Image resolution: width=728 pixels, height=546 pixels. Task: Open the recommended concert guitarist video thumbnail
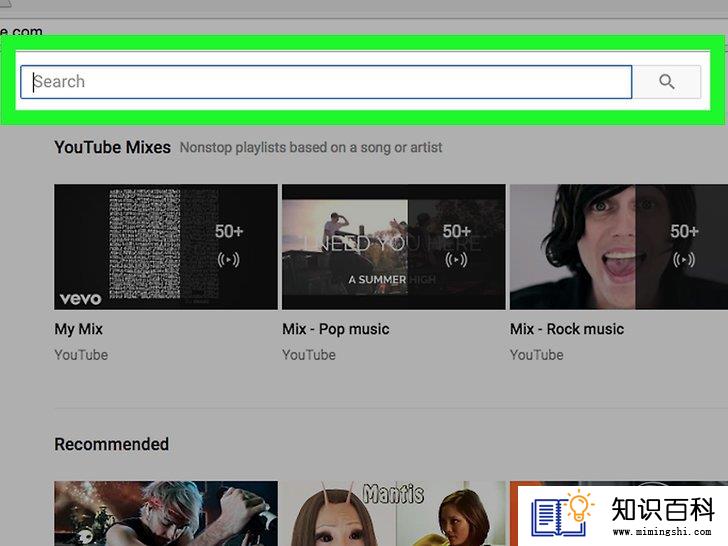point(166,514)
